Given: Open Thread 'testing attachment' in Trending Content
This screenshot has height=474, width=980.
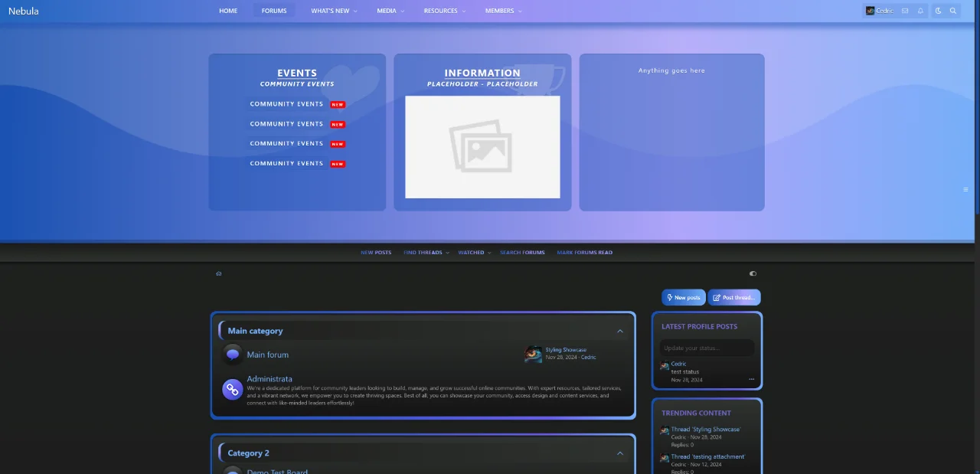Looking at the screenshot, I should point(708,457).
